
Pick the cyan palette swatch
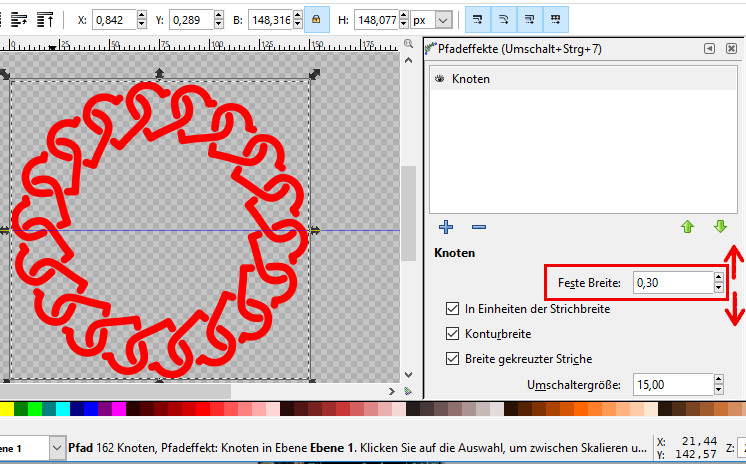tap(63, 409)
